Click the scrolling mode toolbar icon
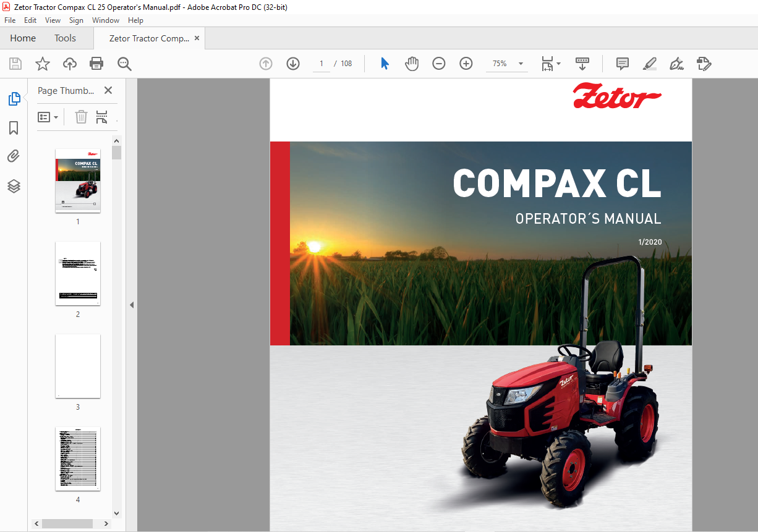Screen dimensions: 758x532 tap(582, 64)
